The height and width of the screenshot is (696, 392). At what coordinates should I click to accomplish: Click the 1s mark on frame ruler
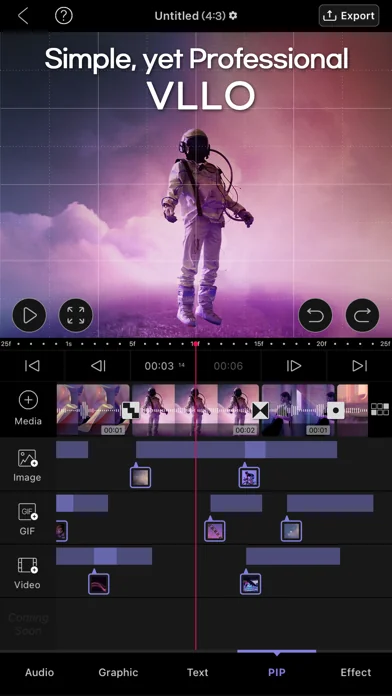pyautogui.click(x=68, y=344)
